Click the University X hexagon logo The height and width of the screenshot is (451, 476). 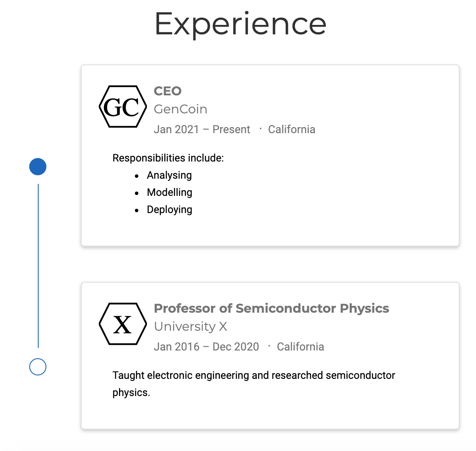pyautogui.click(x=122, y=324)
